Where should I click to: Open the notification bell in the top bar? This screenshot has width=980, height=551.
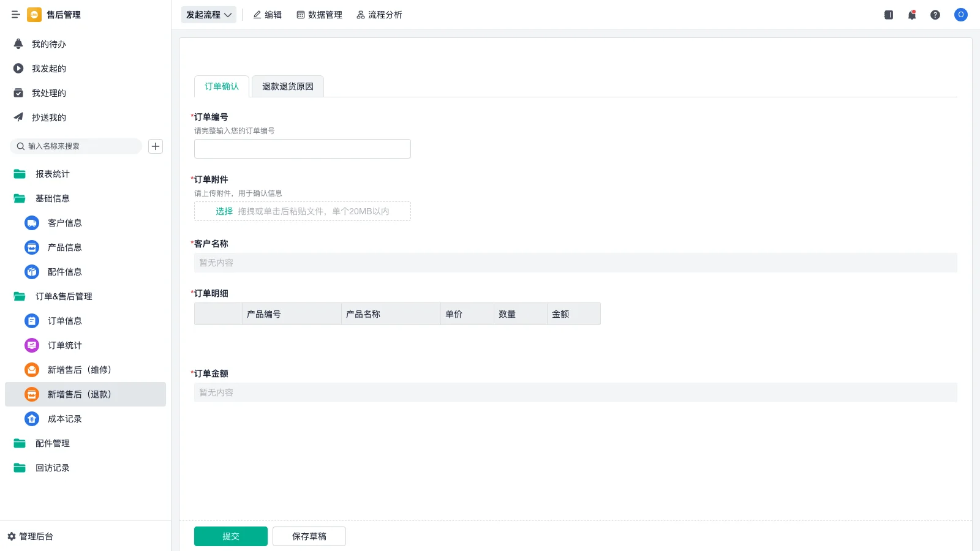(x=912, y=15)
